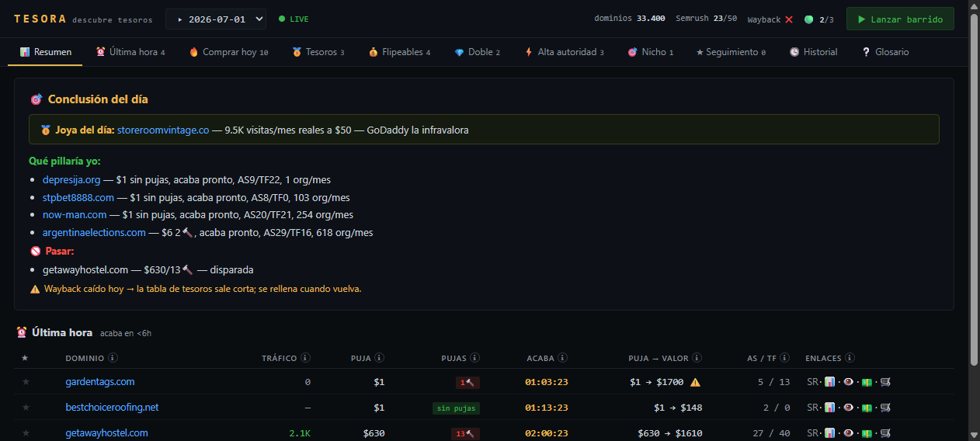980x441 pixels.
Task: Click info icon beside ENLACES header
Action: [850, 358]
